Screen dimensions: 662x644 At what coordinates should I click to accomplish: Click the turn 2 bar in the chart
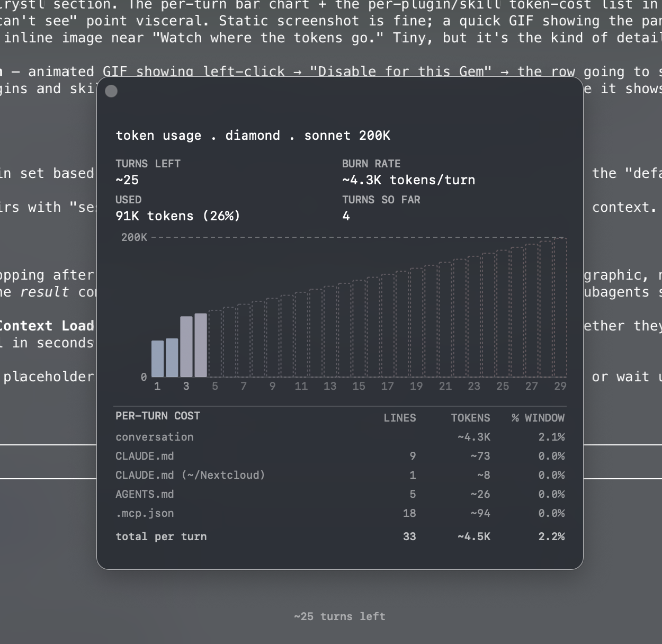[x=172, y=357]
